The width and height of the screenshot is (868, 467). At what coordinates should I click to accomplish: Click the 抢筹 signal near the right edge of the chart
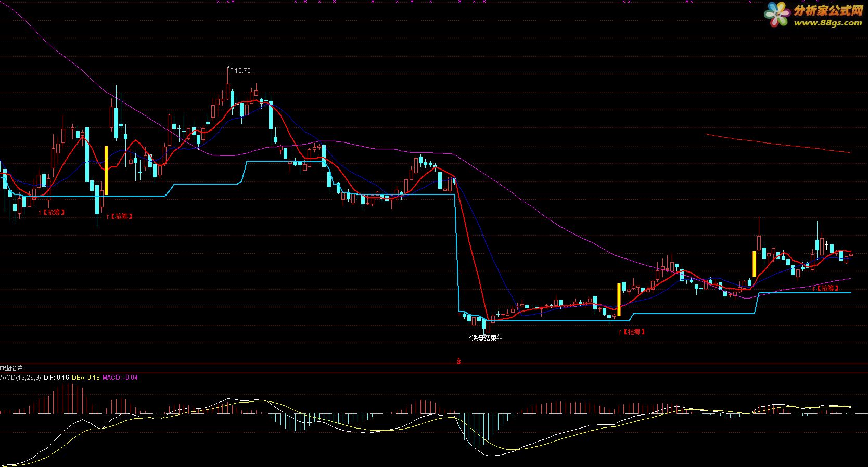click(x=826, y=288)
